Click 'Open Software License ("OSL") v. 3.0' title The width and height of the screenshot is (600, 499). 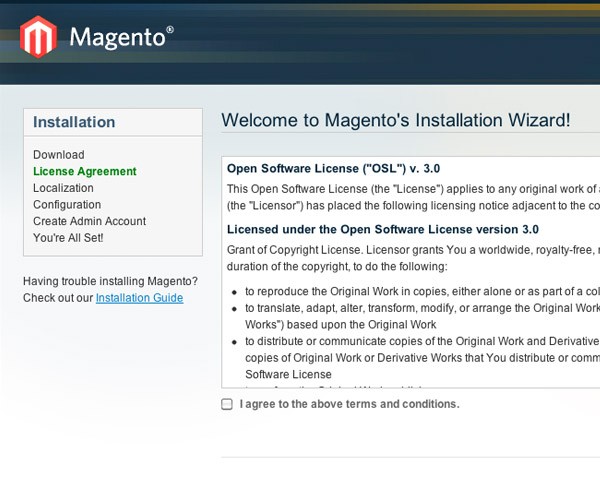click(x=333, y=169)
